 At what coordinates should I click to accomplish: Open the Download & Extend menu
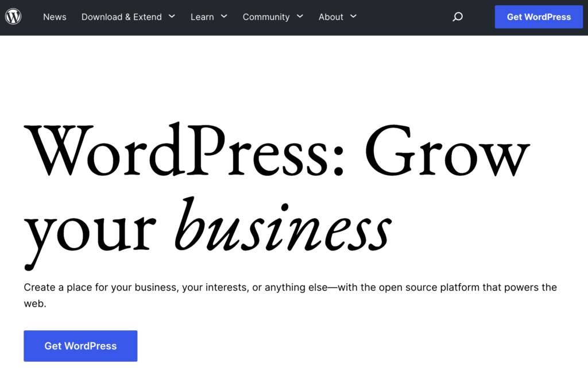point(122,17)
